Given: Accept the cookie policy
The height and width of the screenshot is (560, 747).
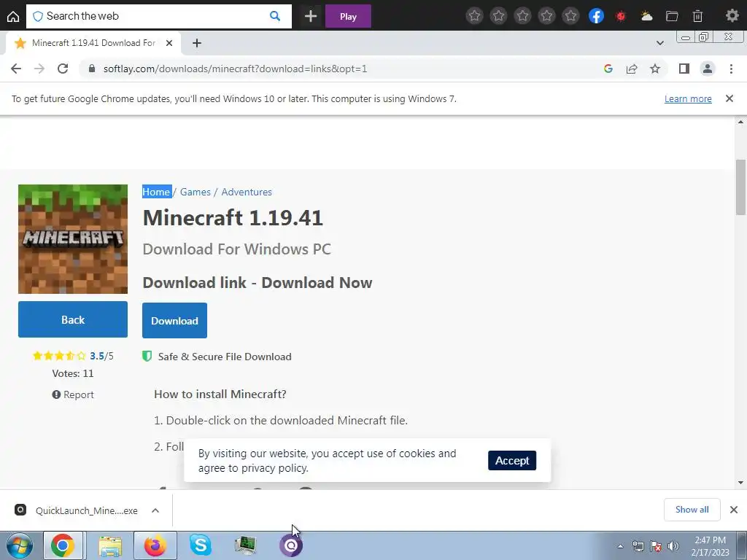Looking at the screenshot, I should [x=512, y=461].
